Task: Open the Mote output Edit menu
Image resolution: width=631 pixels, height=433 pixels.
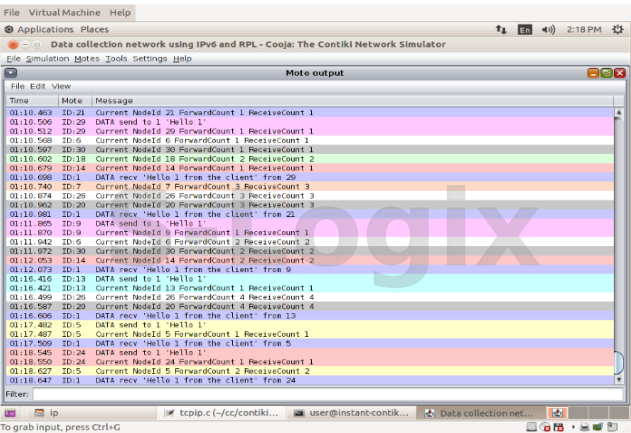Action: tap(38, 86)
